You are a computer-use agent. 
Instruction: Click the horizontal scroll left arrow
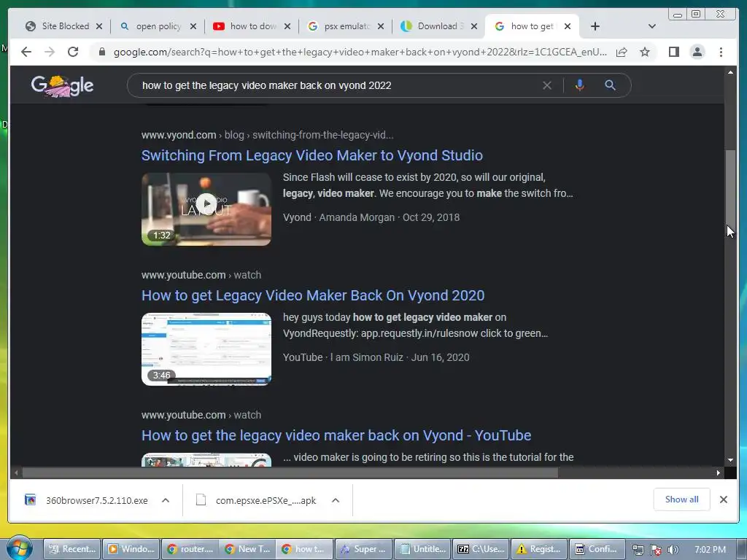pos(16,472)
